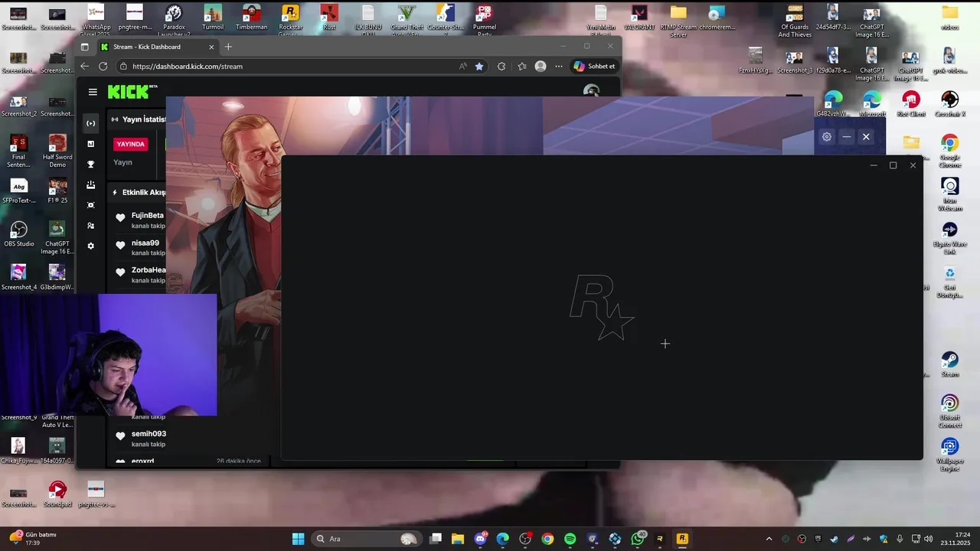Open the Kick settings gear in sidebar
The width and height of the screenshot is (980, 551).
pyautogui.click(x=91, y=246)
